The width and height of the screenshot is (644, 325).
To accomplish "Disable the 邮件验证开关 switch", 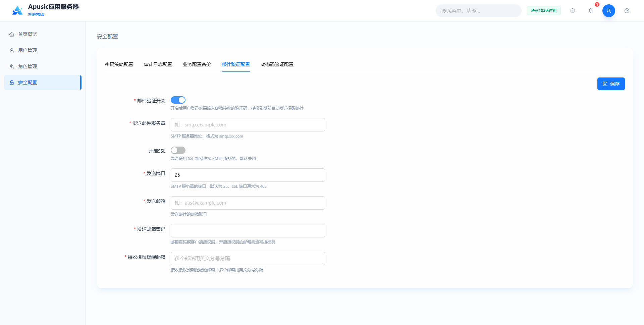I will tap(178, 100).
